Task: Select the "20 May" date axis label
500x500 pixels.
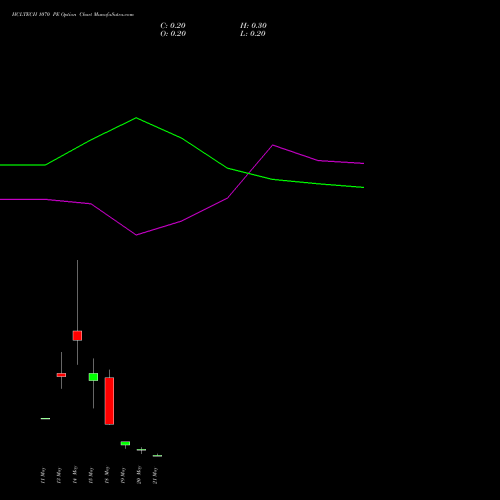Action: (139, 475)
